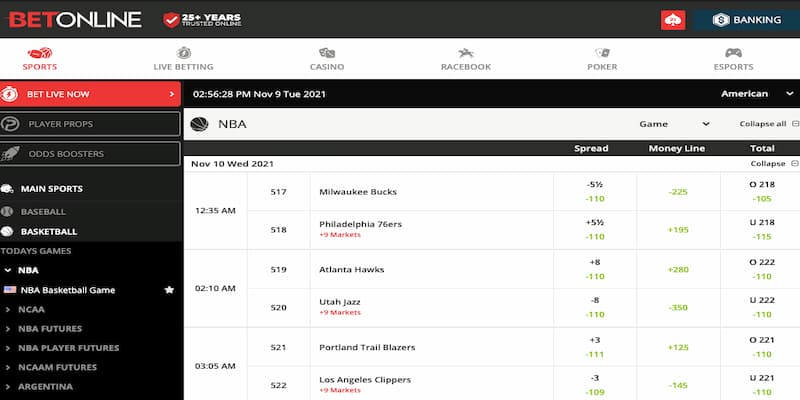The height and width of the screenshot is (400, 800).
Task: Click the Live Betting stopwatch icon
Action: coord(184,53)
